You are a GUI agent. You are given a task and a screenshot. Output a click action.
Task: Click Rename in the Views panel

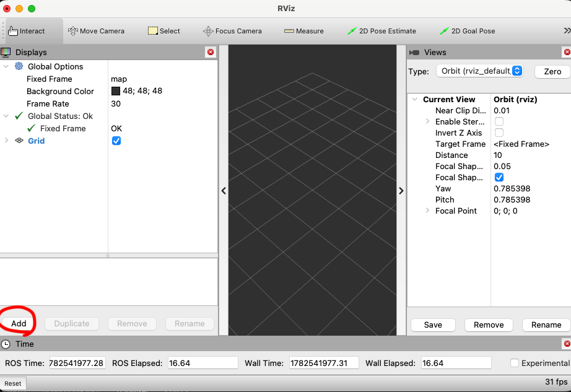click(x=546, y=324)
